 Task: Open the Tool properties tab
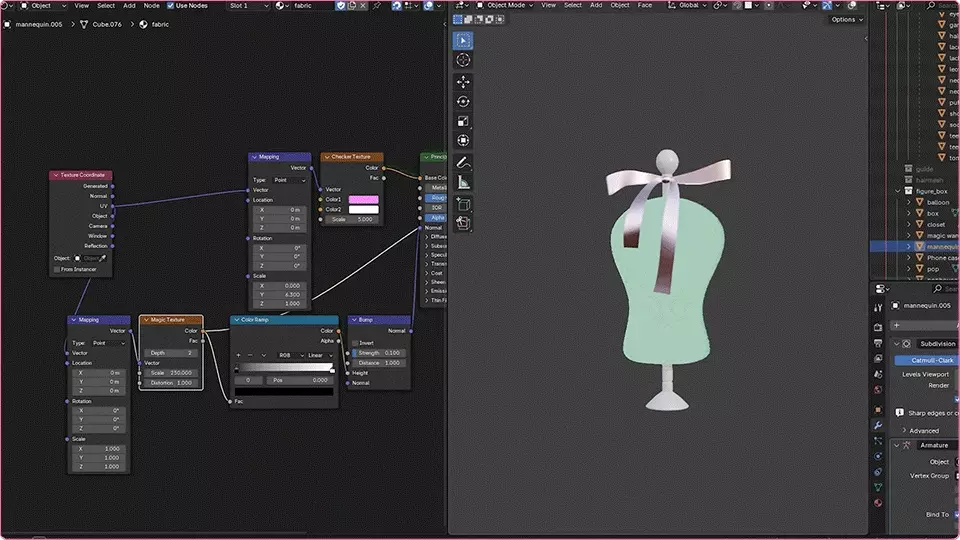[878, 308]
